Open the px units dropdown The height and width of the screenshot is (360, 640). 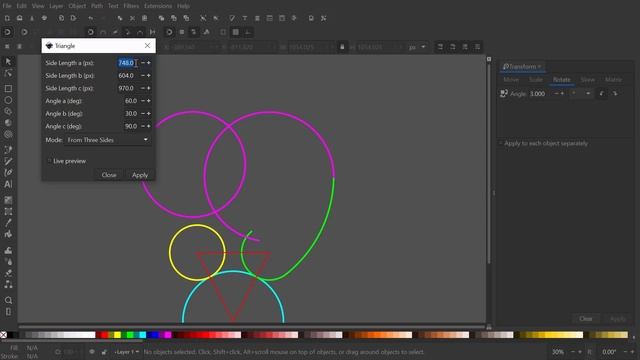coord(417,47)
